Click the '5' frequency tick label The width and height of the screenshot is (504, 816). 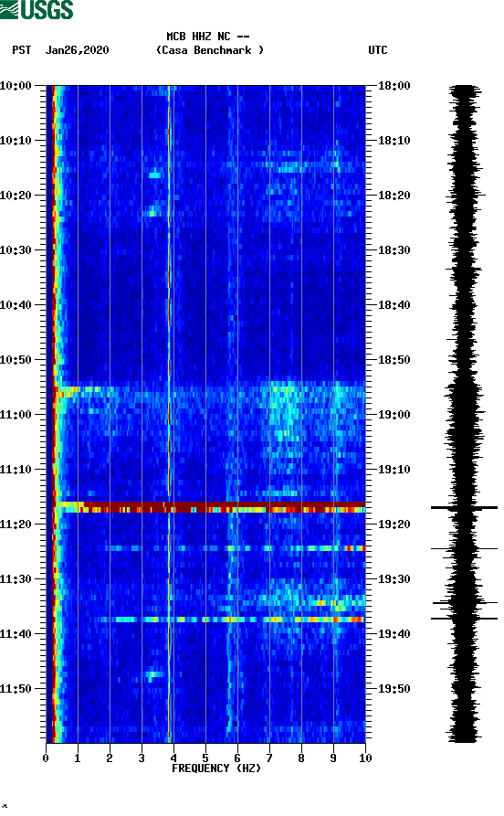[205, 758]
